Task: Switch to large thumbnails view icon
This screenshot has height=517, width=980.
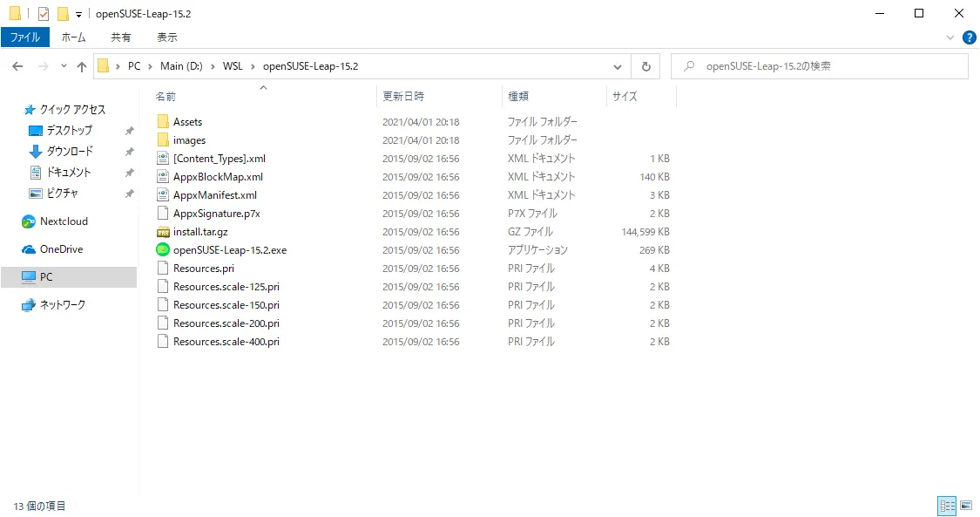Action: (966, 505)
